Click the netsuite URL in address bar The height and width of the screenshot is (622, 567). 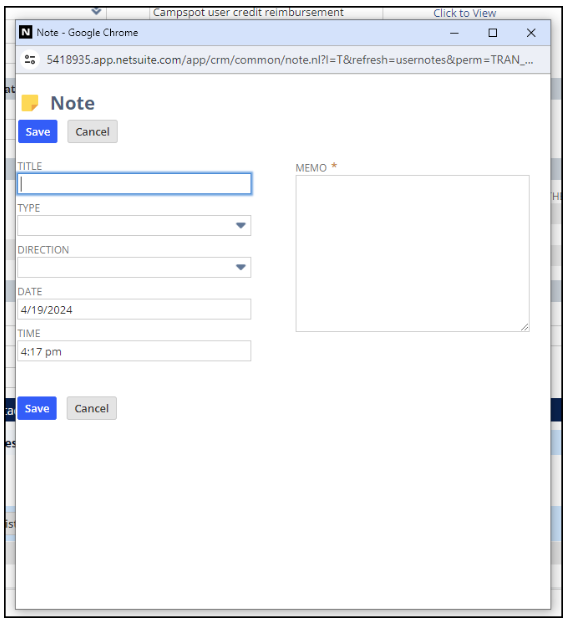point(290,60)
